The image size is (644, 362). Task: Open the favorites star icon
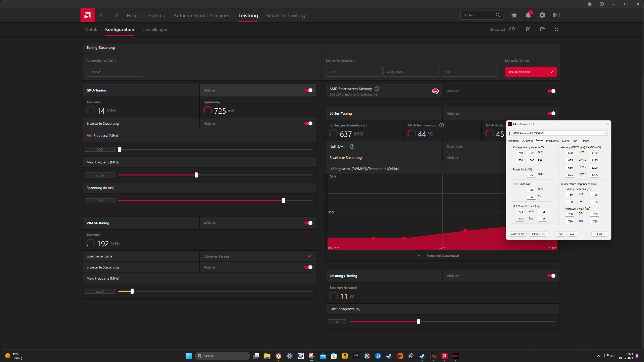click(x=514, y=15)
